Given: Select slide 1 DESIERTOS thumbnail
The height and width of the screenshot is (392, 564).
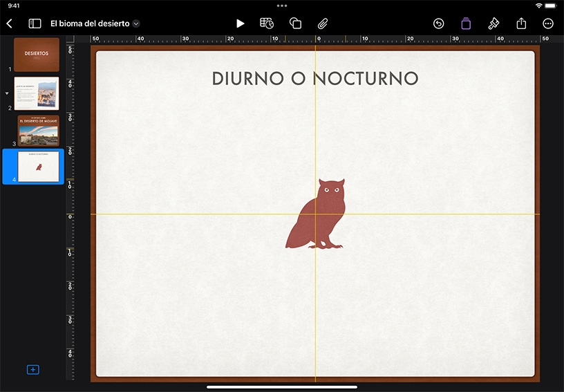Looking at the screenshot, I should coord(37,55).
